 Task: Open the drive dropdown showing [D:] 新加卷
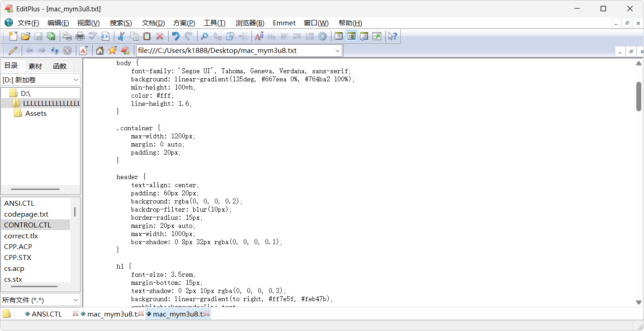[x=41, y=80]
